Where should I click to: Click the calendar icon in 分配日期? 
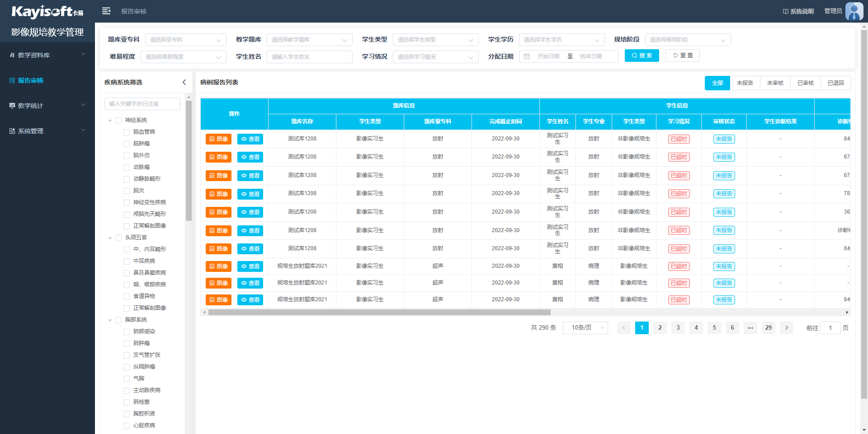[x=527, y=56]
